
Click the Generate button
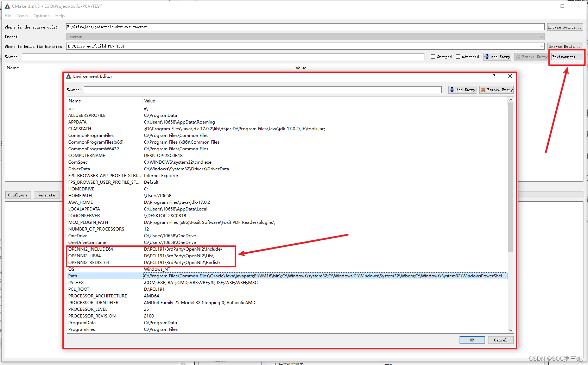pos(46,195)
